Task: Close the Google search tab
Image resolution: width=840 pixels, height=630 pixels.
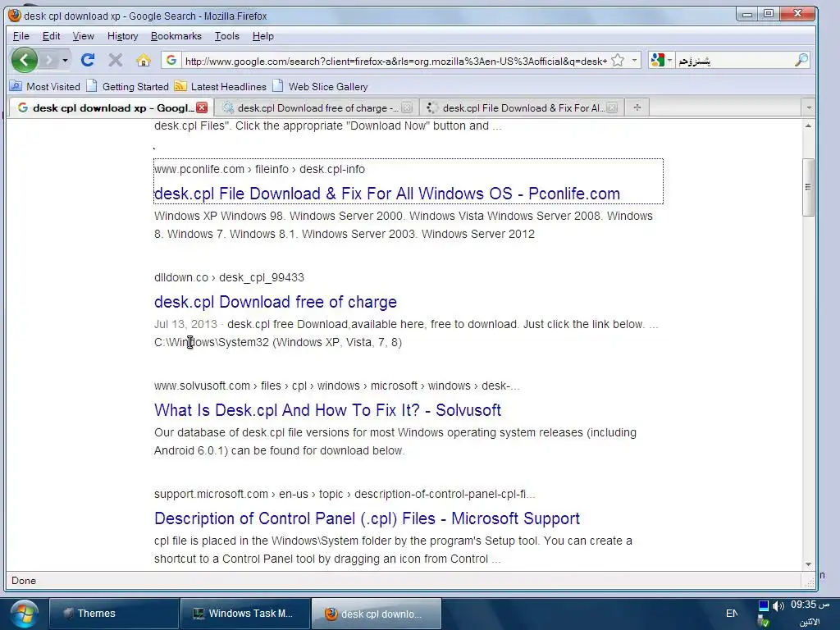Action: pyautogui.click(x=202, y=107)
